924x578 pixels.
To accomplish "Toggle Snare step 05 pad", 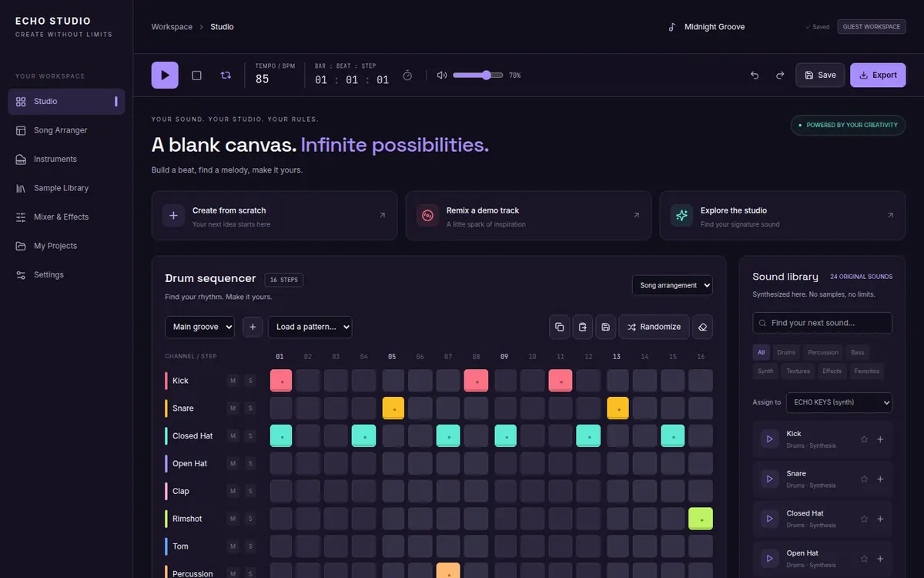I will (x=393, y=408).
